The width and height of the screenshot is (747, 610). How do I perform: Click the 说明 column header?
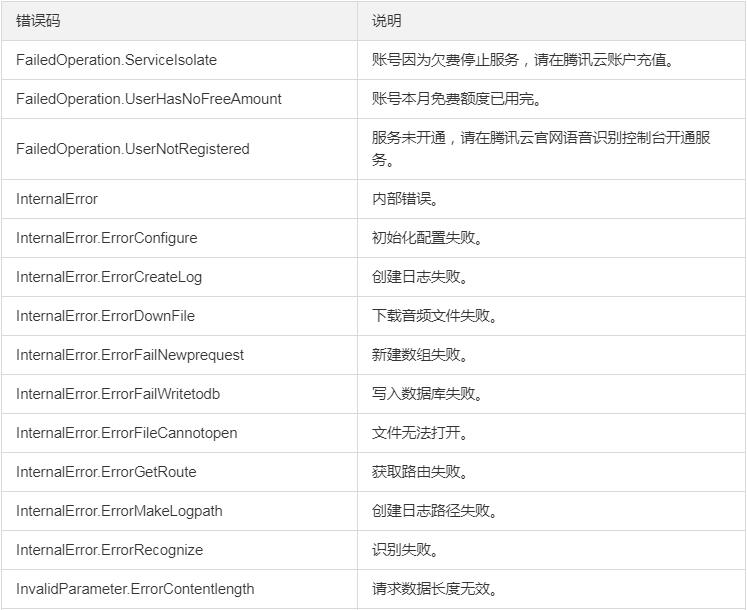click(x=386, y=21)
